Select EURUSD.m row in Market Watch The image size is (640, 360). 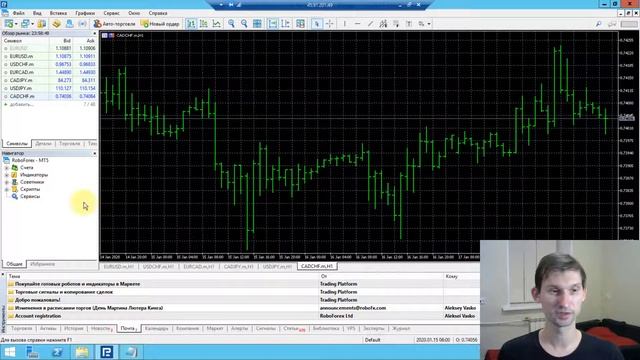(49, 56)
